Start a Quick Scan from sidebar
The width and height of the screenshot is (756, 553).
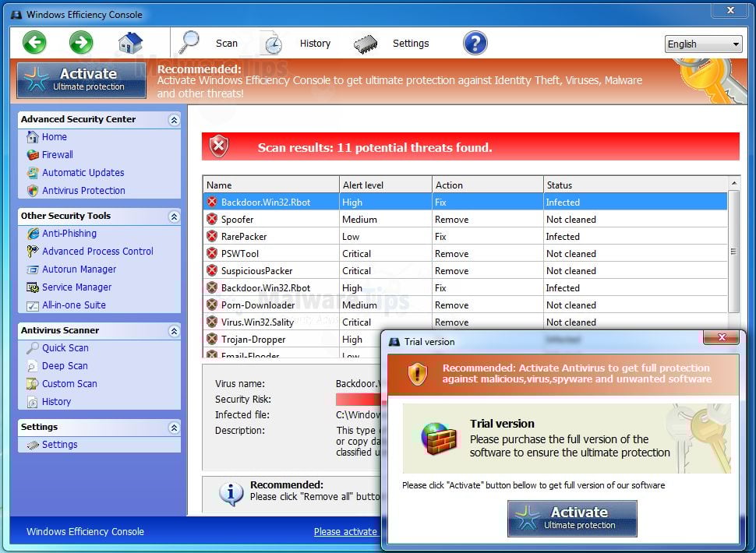[65, 348]
